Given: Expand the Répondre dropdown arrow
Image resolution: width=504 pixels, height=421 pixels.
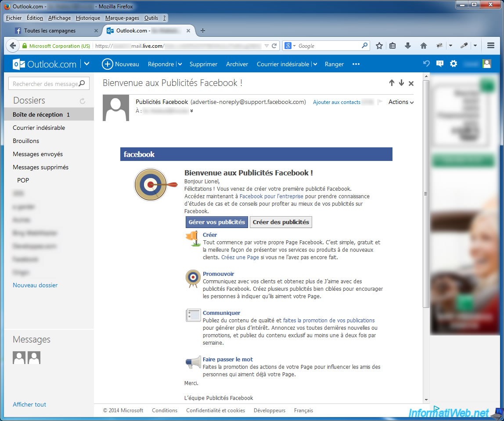Looking at the screenshot, I should tap(180, 64).
